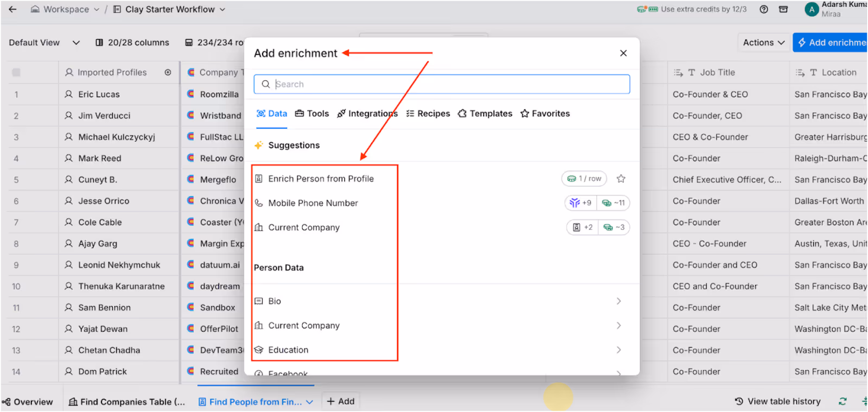868x412 pixels.
Task: Add a new table with + Add
Action: click(340, 401)
